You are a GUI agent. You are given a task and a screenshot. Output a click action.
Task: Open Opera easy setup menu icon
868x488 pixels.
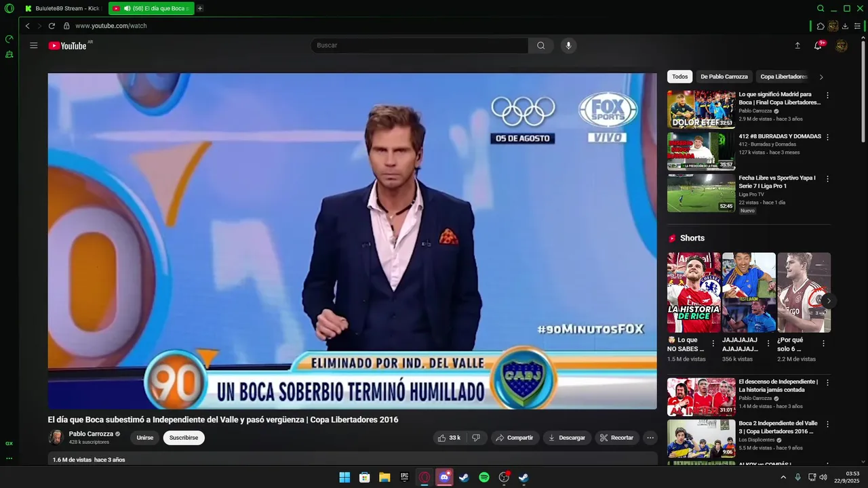(857, 26)
